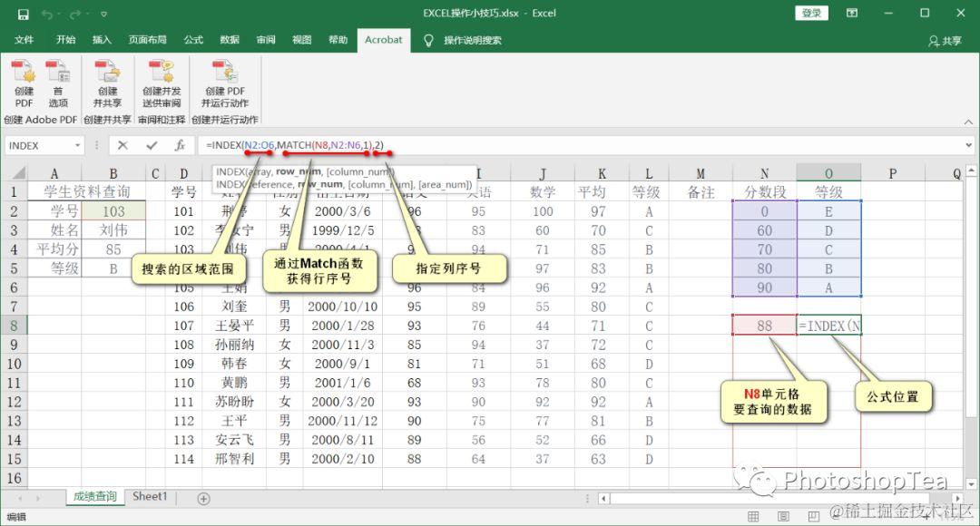The image size is (980, 526).
Task: Collapse the ribbon with the chevron
Action: [968, 122]
